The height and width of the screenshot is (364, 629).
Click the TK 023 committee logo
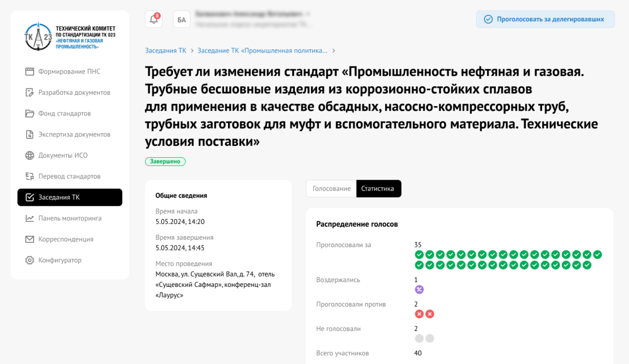(x=38, y=36)
